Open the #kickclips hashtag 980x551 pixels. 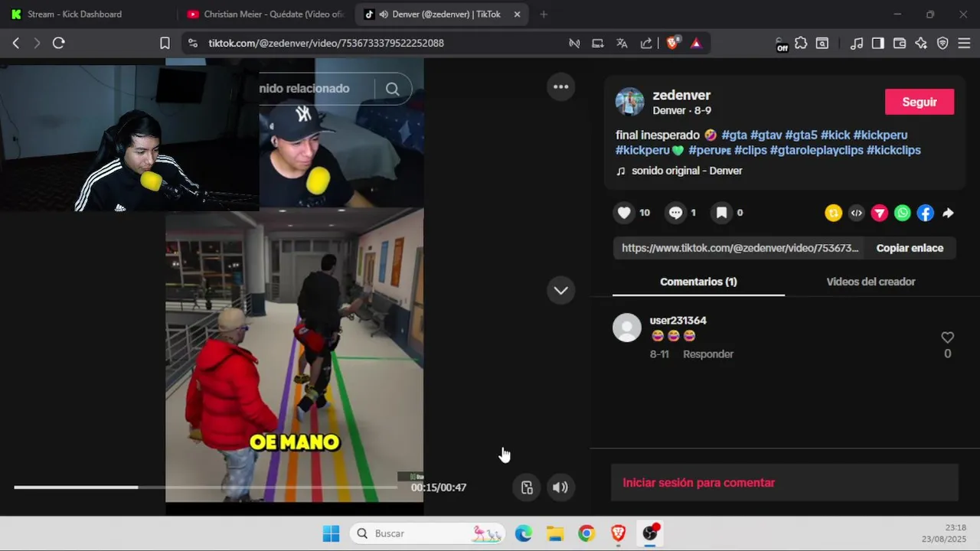click(x=893, y=151)
